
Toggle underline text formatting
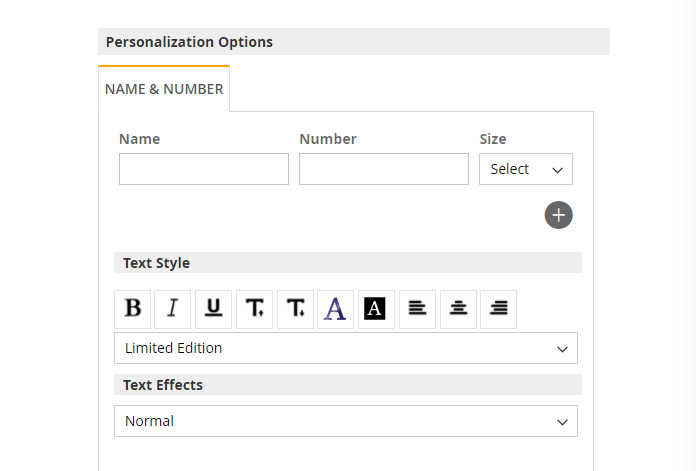point(214,309)
